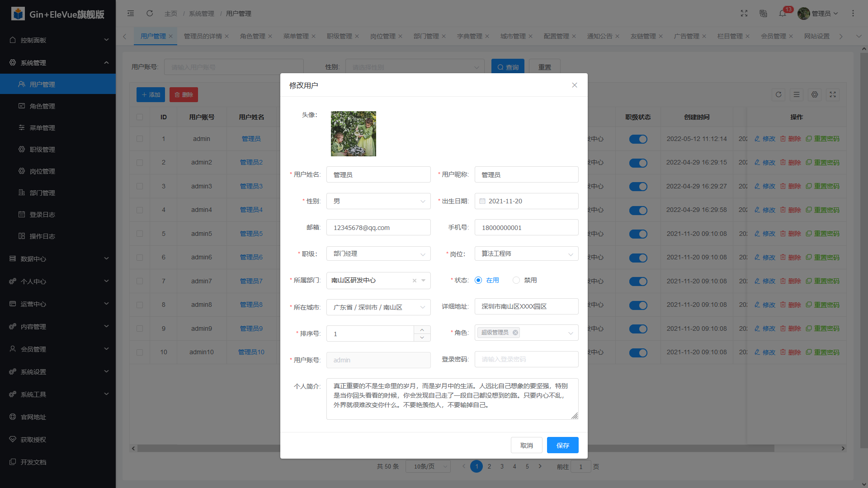Screen dimensions: 868x488
Task: Remove the 超级管理员 role tag
Action: [515, 333]
